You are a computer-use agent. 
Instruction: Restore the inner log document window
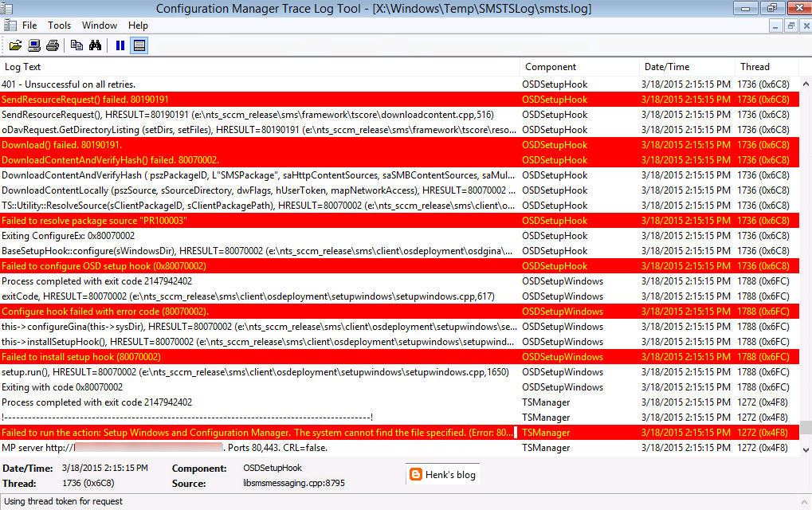tap(790, 25)
